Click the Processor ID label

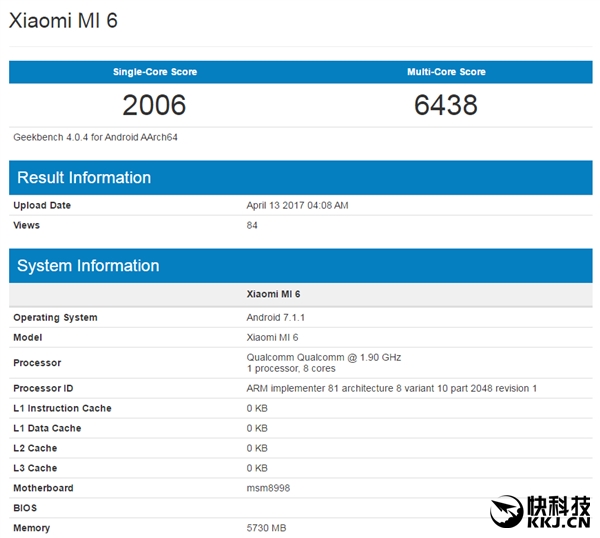tap(43, 388)
